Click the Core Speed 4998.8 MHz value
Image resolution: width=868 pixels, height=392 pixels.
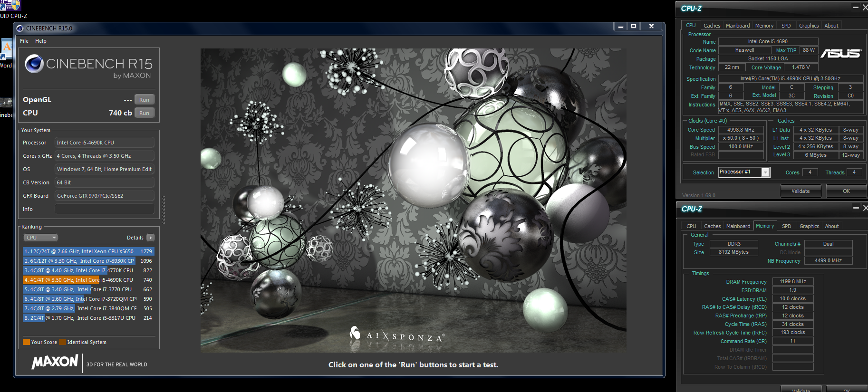coord(741,130)
